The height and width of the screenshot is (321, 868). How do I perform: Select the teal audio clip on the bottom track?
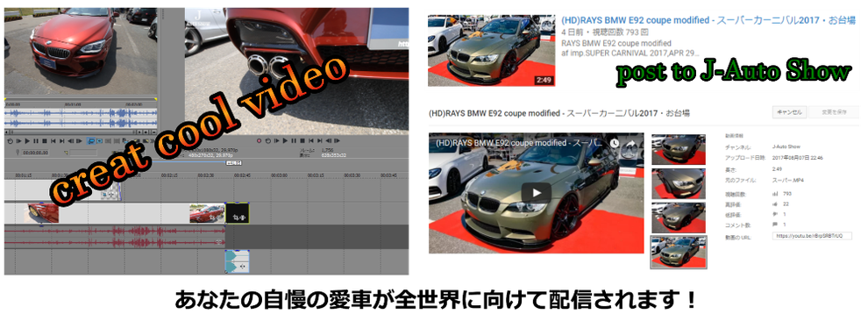[x=237, y=261]
